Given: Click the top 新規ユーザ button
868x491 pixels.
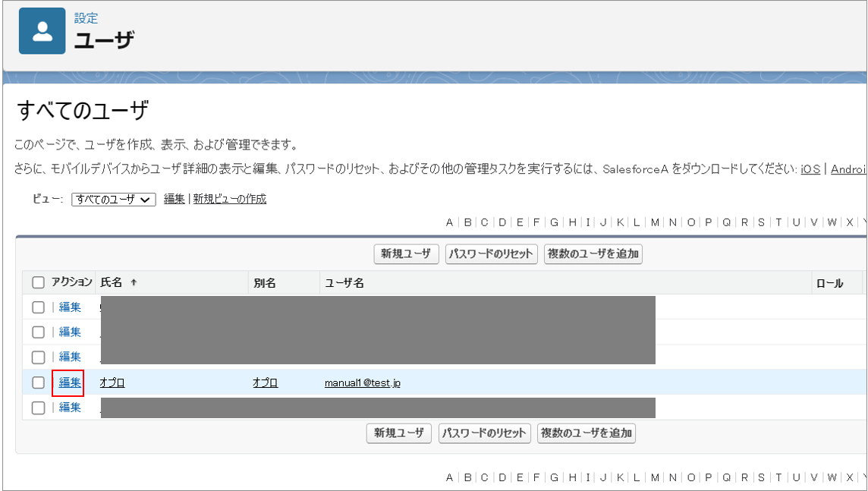Looking at the screenshot, I should point(406,254).
